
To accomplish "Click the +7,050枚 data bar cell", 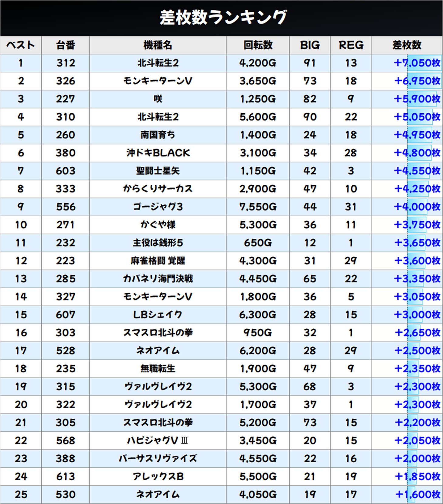I will coord(417,63).
